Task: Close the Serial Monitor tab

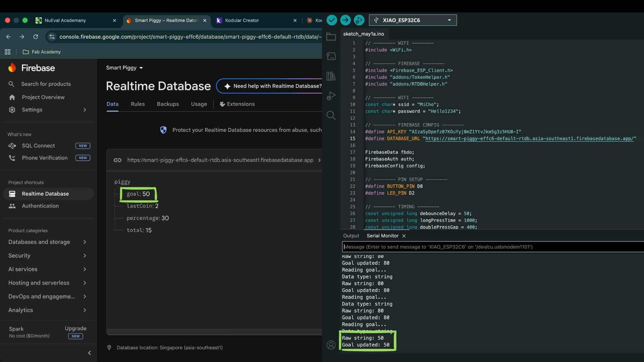Action: (x=404, y=236)
